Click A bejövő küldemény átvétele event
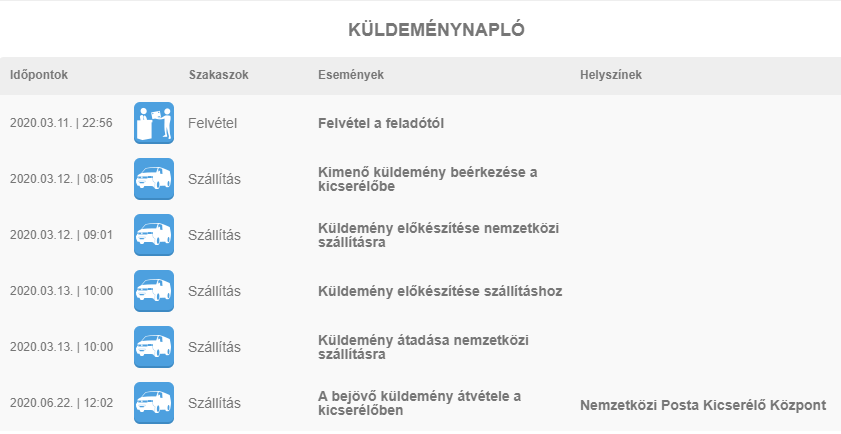 coord(419,403)
